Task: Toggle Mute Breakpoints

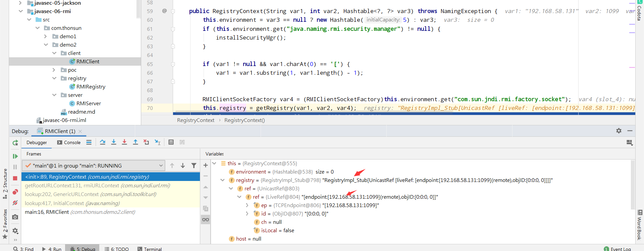Action: pos(15,203)
